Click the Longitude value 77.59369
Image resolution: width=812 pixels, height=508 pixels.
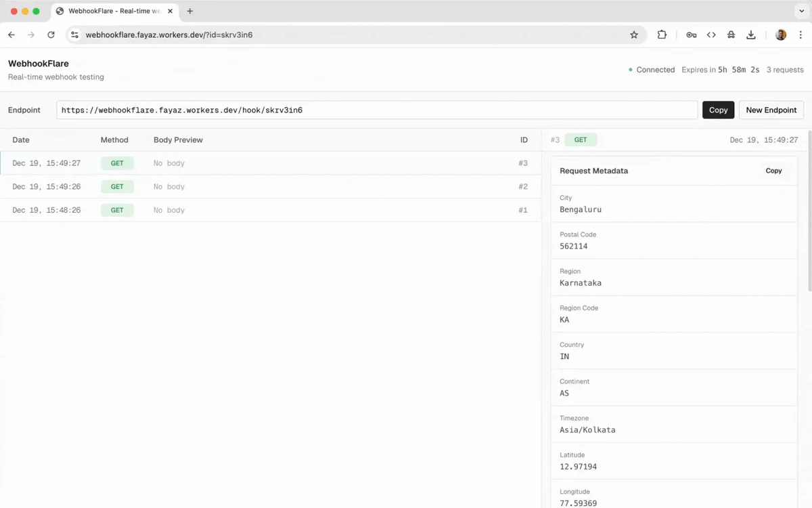(x=579, y=503)
